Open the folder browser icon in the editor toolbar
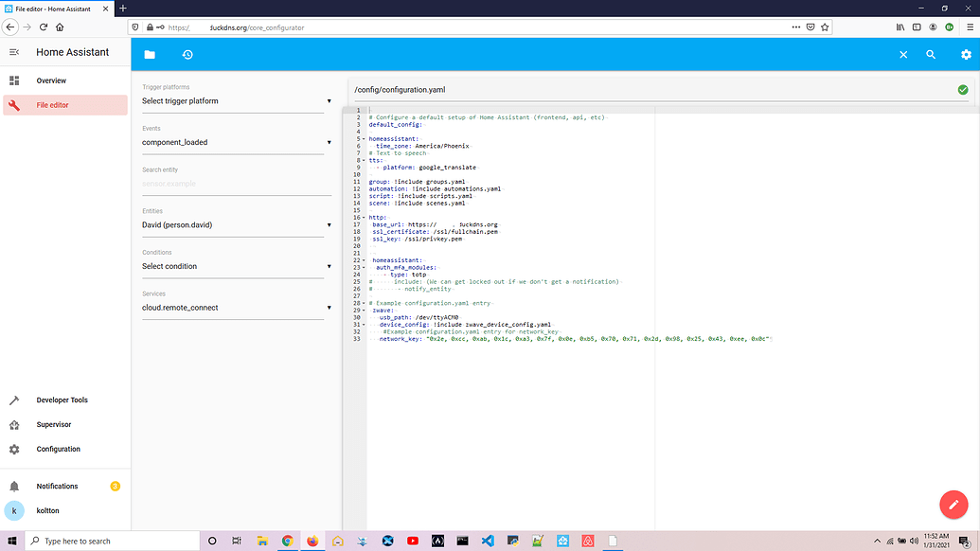Viewport: 980px width, 551px height. click(x=150, y=54)
